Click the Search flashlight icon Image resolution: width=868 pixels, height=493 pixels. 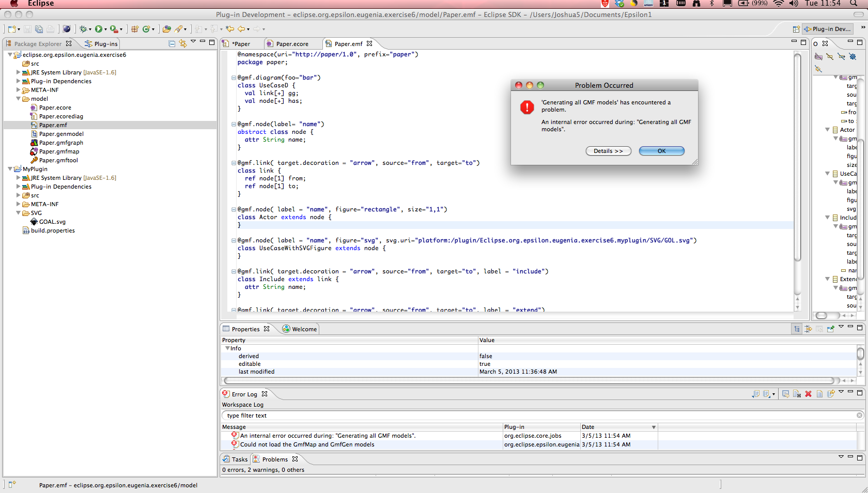(x=178, y=29)
